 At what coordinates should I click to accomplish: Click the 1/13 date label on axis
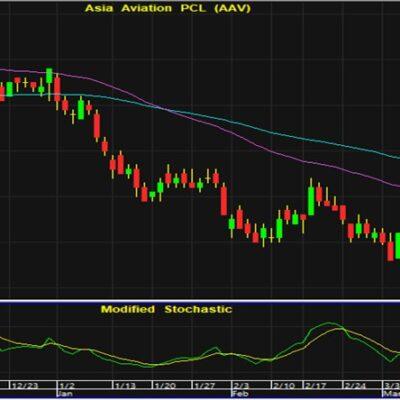126,386
